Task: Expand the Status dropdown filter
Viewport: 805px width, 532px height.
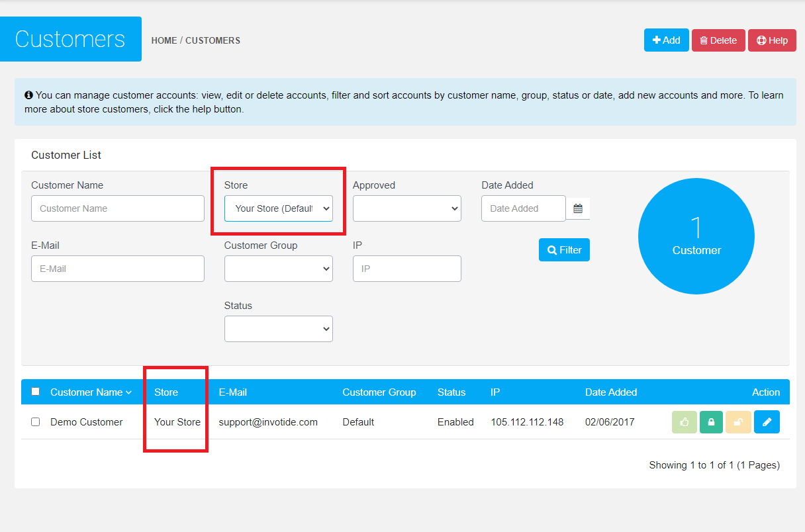Action: point(278,329)
